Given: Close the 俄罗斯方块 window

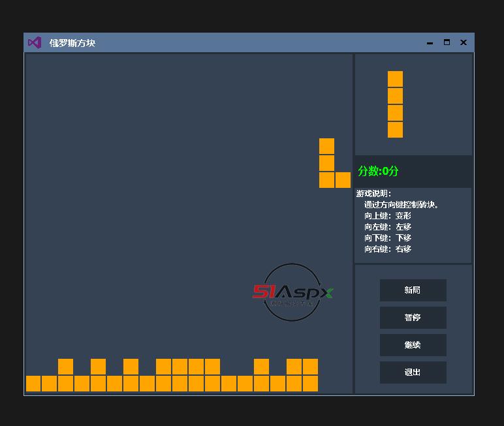Looking at the screenshot, I should [464, 42].
